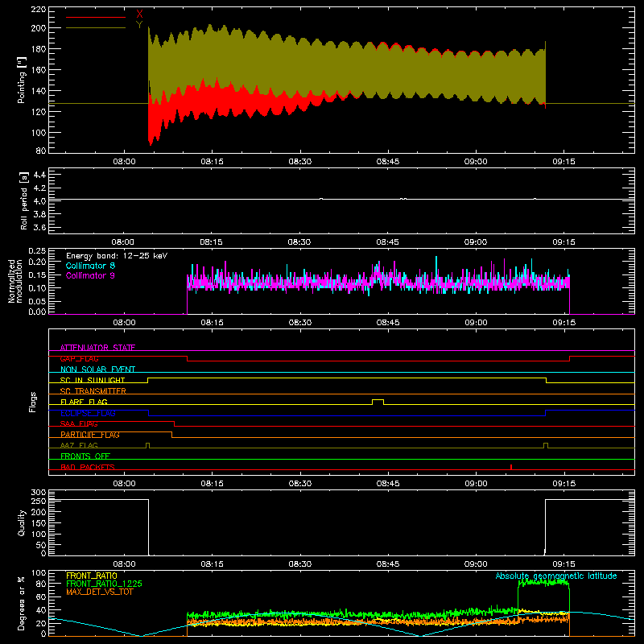
Task: Select the Degrees or % axis title
Action: pos(22,603)
